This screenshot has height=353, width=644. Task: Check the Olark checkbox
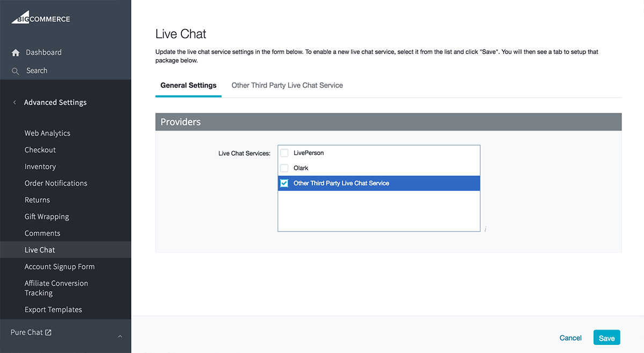284,168
